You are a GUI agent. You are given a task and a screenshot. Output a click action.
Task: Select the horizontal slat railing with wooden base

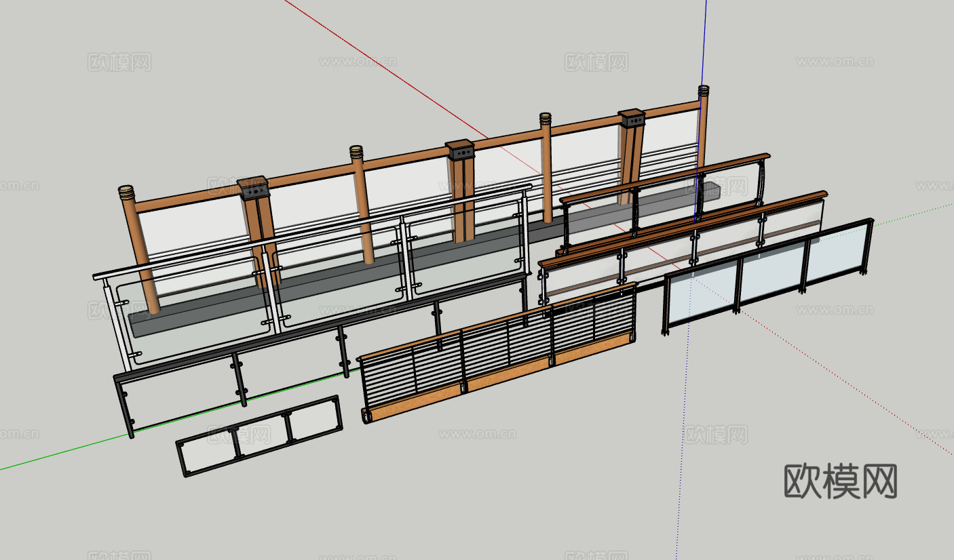click(498, 353)
